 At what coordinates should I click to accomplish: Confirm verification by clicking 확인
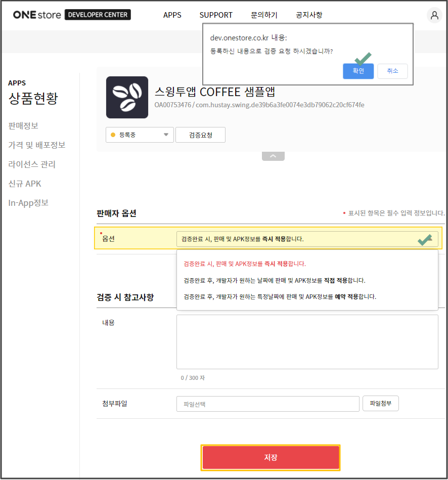point(358,71)
